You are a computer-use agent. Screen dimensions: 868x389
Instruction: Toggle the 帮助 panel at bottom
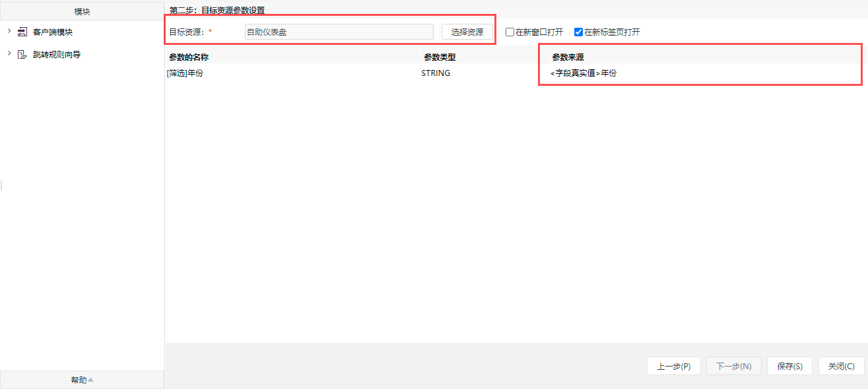[x=82, y=380]
